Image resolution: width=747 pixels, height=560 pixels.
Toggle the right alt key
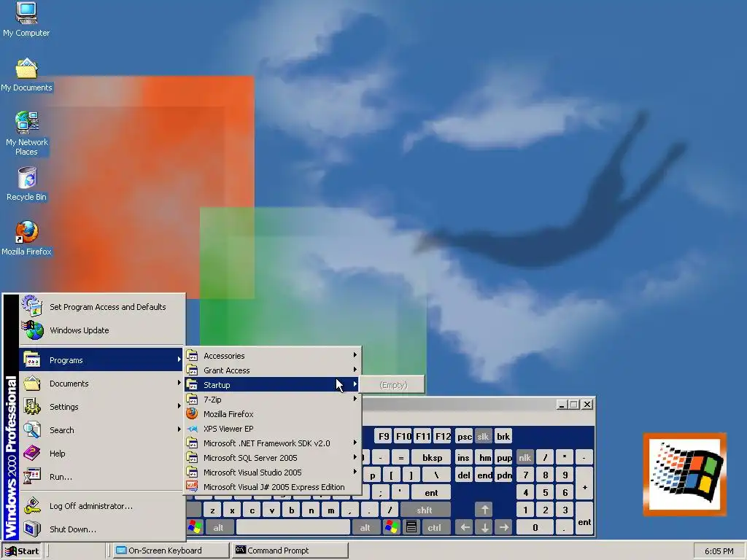(x=365, y=527)
